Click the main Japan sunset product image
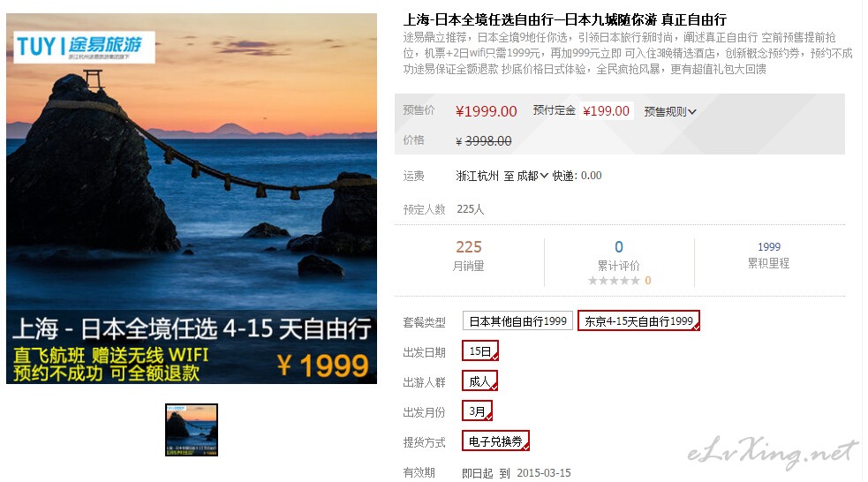 point(192,198)
